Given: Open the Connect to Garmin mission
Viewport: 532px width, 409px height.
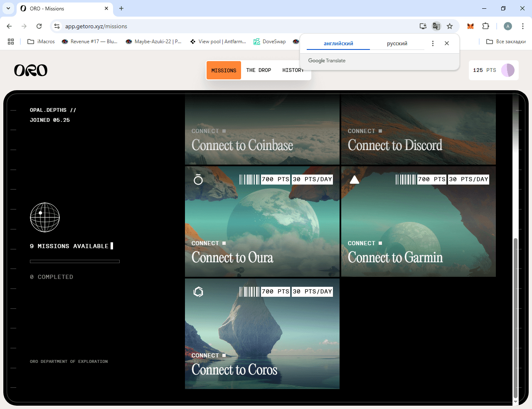Looking at the screenshot, I should pos(419,222).
